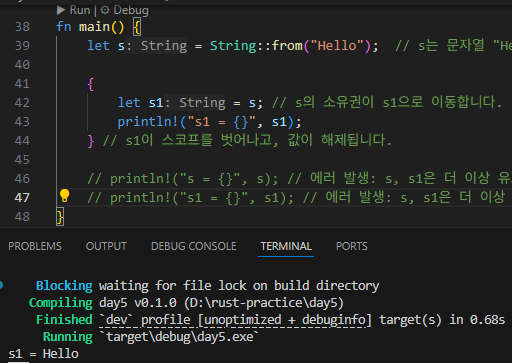The width and height of the screenshot is (512, 363).
Task: Click line number 38 in gutter
Action: click(22, 27)
